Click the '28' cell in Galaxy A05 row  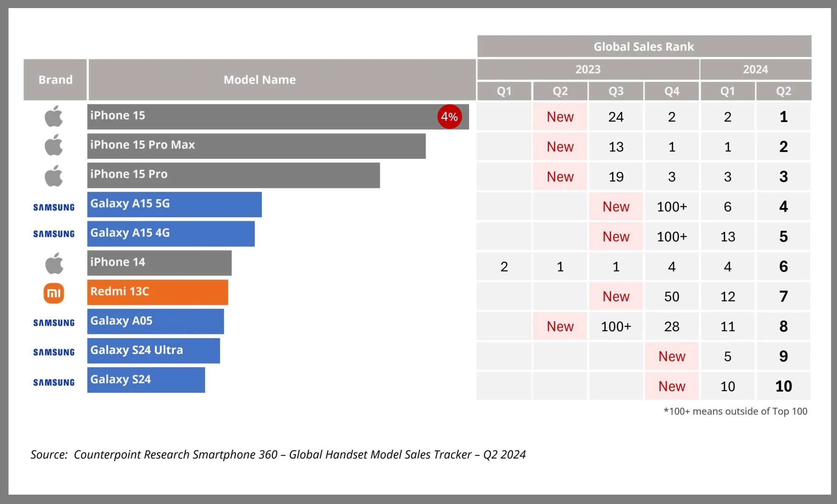pos(672,326)
